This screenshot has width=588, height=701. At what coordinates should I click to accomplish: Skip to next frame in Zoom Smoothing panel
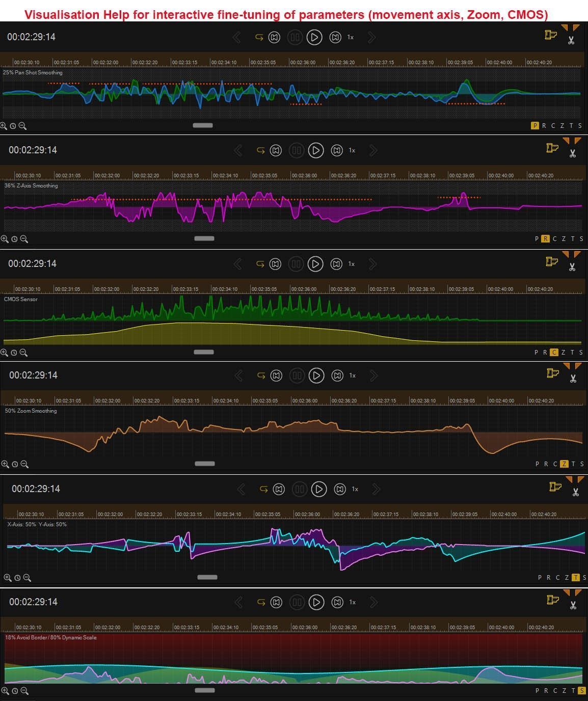pos(337,375)
